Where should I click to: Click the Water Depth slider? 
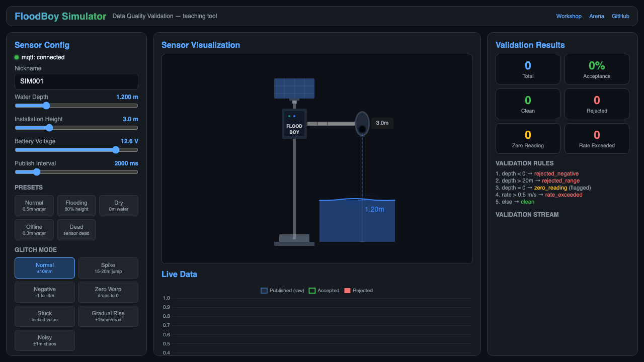[x=76, y=106]
